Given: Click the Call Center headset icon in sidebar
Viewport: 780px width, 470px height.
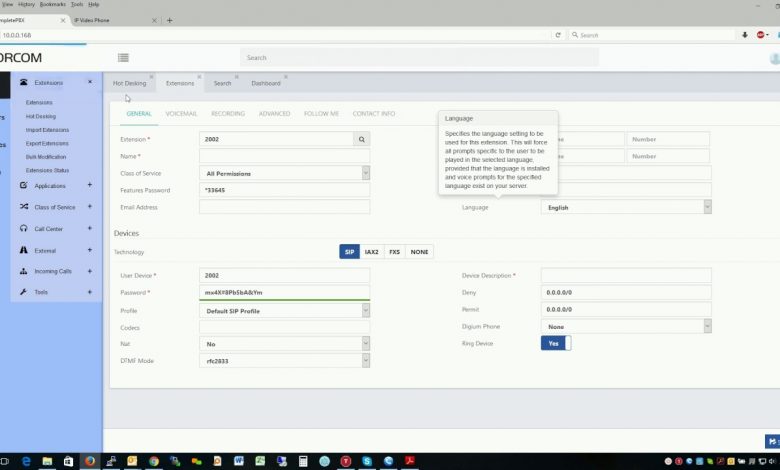Looking at the screenshot, I should 24,228.
